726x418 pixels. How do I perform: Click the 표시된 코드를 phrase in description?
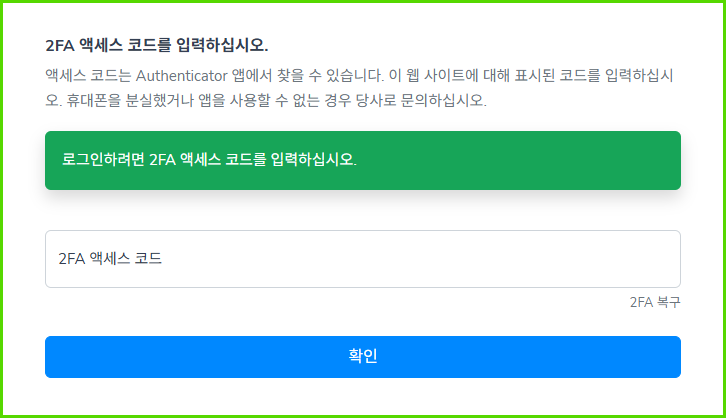click(x=557, y=75)
